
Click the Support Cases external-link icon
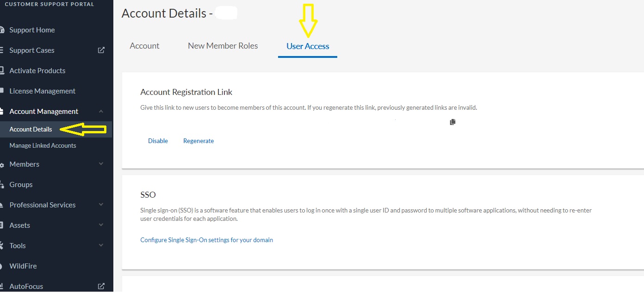[101, 50]
